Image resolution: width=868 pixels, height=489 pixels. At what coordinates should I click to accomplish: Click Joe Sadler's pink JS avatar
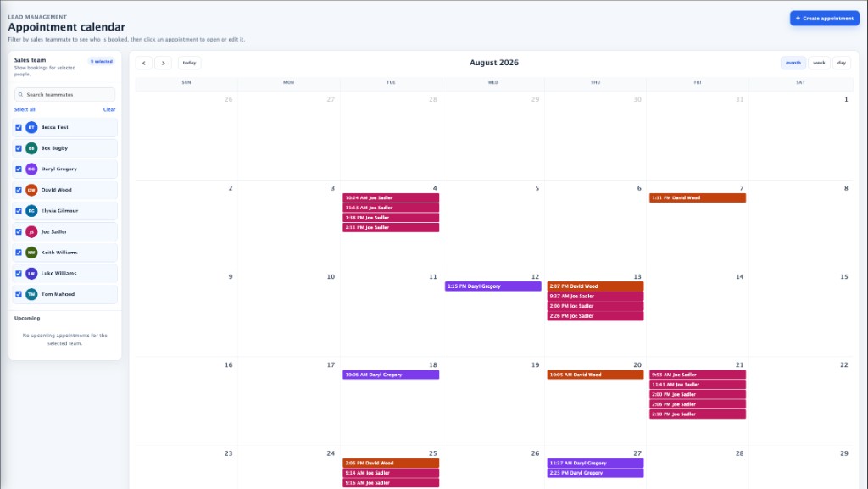point(31,231)
